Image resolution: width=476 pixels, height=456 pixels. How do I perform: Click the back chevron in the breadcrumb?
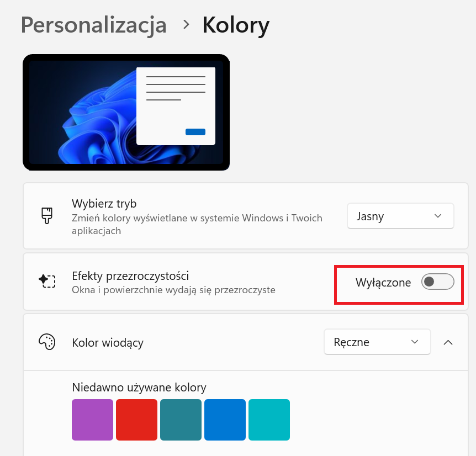185,25
